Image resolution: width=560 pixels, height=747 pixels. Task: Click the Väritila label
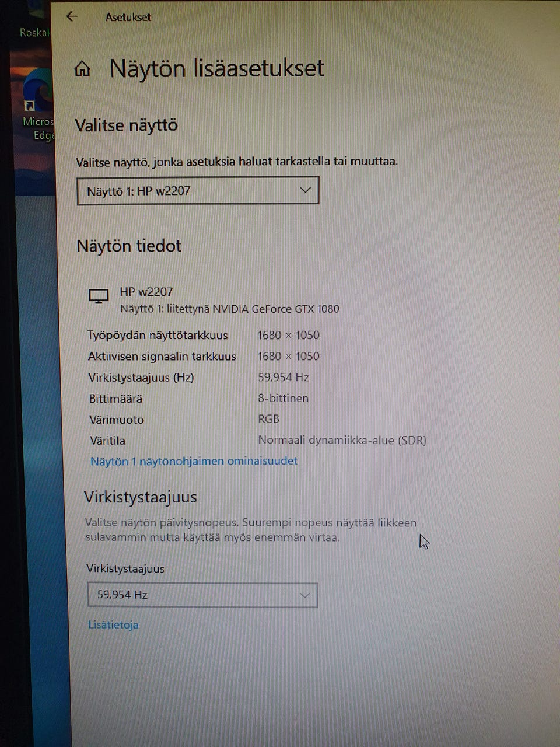point(107,441)
